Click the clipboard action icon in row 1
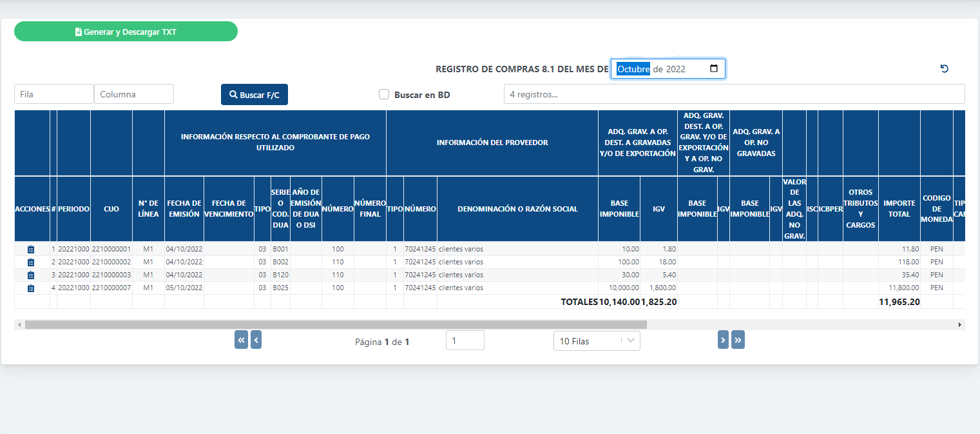The image size is (980, 434). click(x=31, y=250)
